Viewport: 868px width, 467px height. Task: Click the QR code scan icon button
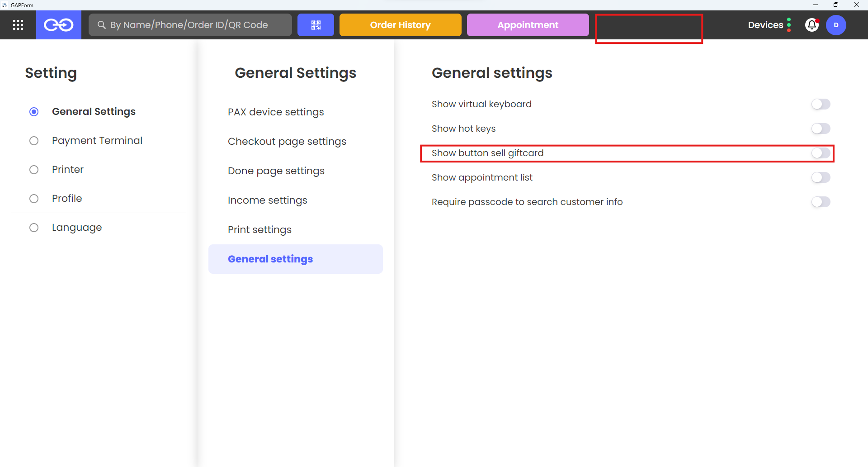[x=316, y=25]
